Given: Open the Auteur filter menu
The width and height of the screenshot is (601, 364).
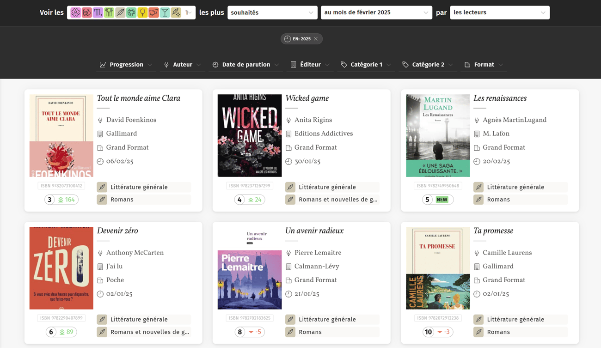Looking at the screenshot, I should [183, 65].
